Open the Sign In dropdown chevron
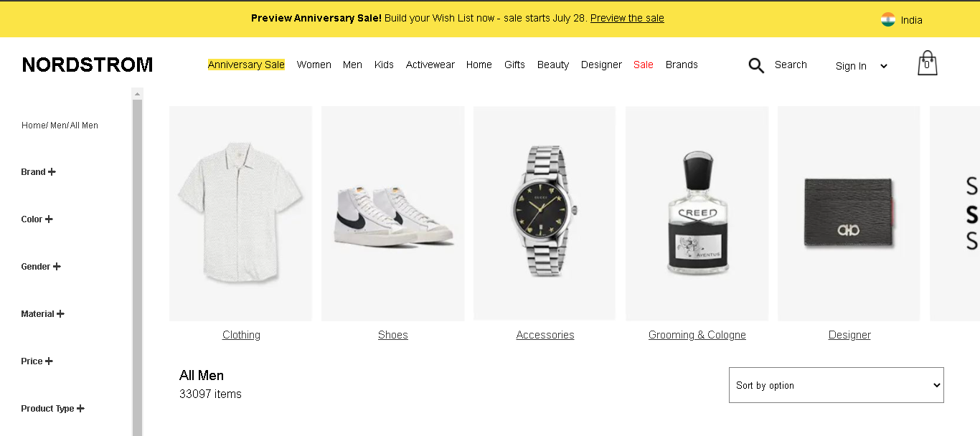The height and width of the screenshot is (436, 980). point(884,66)
